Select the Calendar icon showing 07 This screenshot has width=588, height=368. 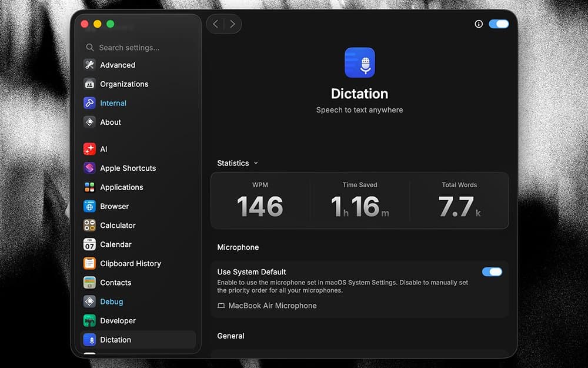pos(89,244)
